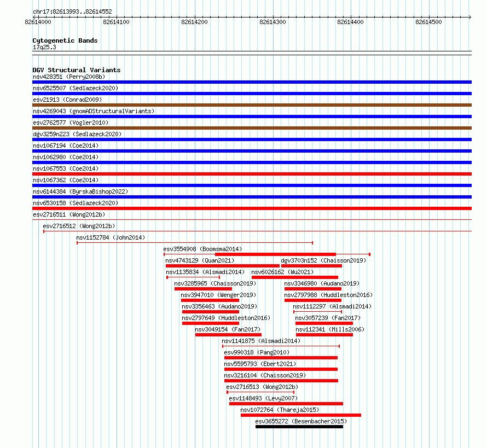Click nsv2797988 (Huddleston2016) variant label
This screenshot has width=487, height=448.
coord(328,295)
